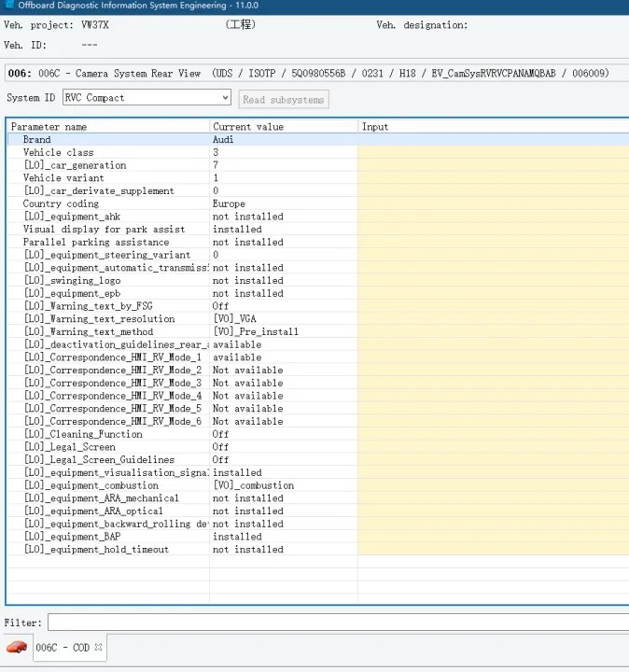Click the red car icon at bottom
Image resolution: width=629 pixels, height=672 pixels.
(17, 647)
